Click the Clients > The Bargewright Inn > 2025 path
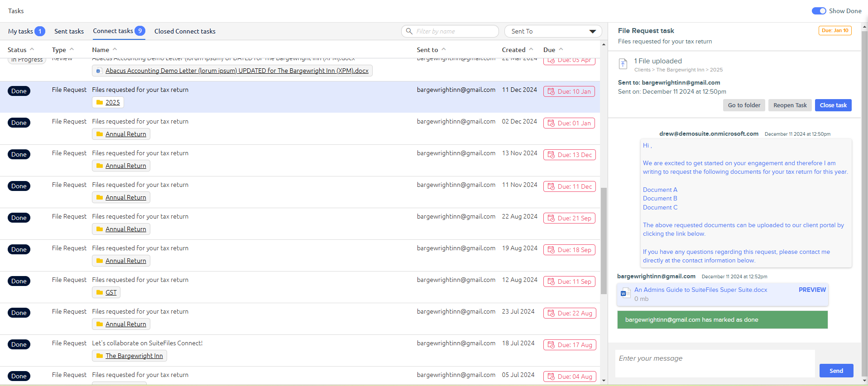Viewport: 868px width, 386px height. 678,70
